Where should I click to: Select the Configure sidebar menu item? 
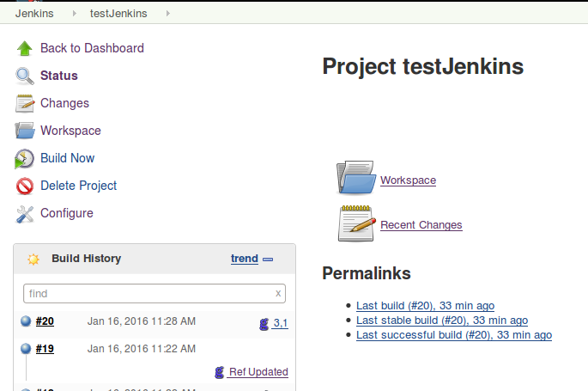click(67, 213)
